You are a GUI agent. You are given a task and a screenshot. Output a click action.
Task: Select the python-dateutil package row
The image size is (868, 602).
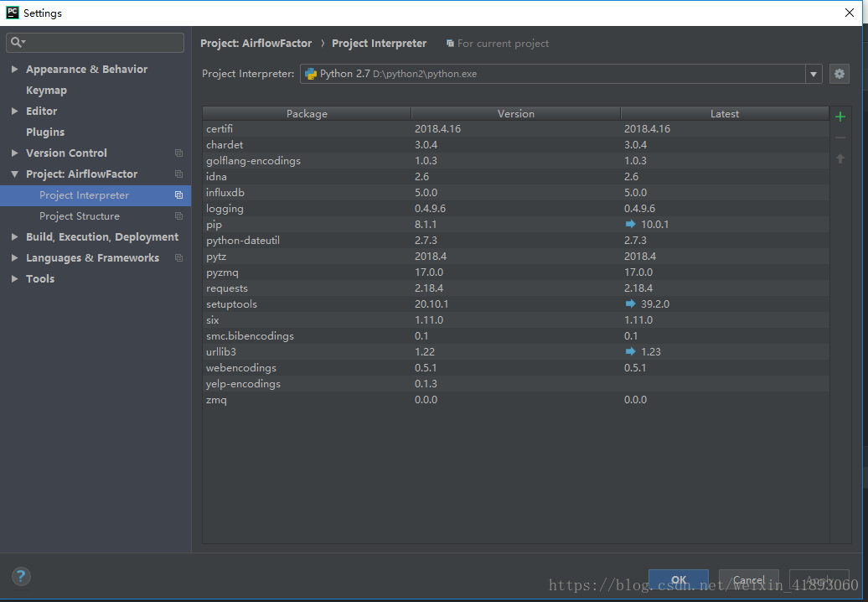click(516, 241)
